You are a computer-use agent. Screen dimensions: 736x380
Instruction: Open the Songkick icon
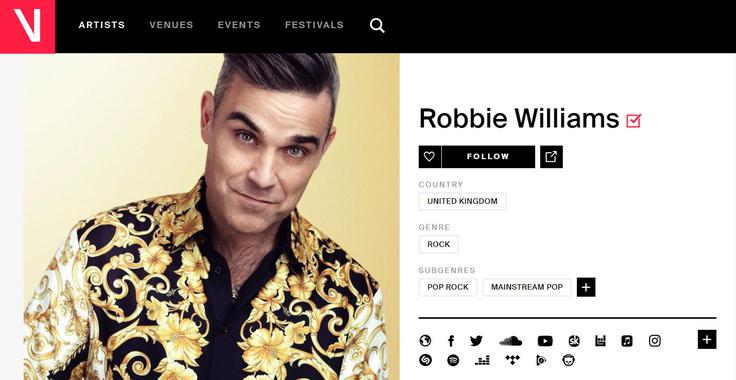(574, 341)
